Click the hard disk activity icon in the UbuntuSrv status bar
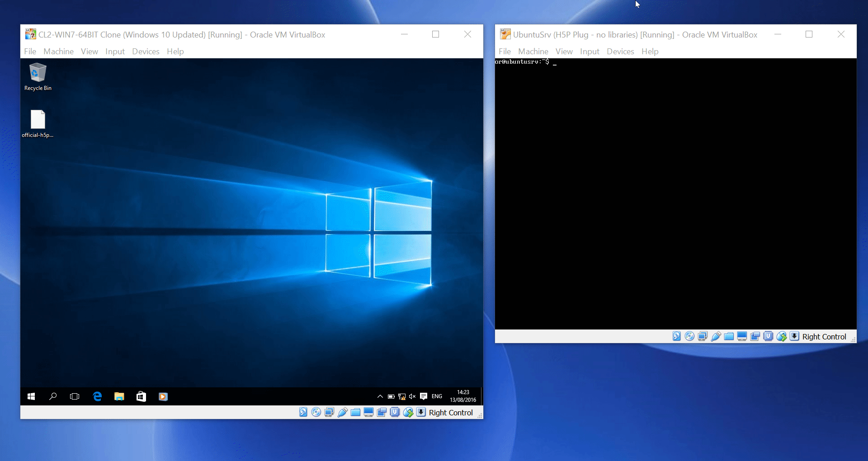The image size is (868, 461). click(x=677, y=336)
